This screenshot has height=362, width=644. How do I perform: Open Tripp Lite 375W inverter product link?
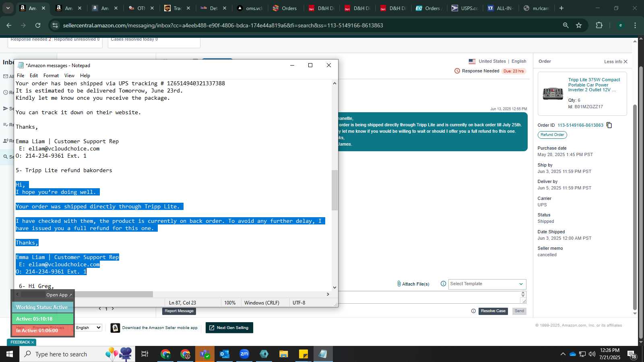pyautogui.click(x=594, y=85)
